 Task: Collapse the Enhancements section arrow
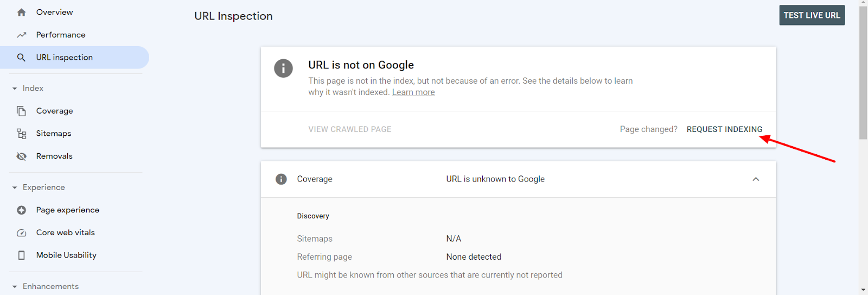click(15, 287)
